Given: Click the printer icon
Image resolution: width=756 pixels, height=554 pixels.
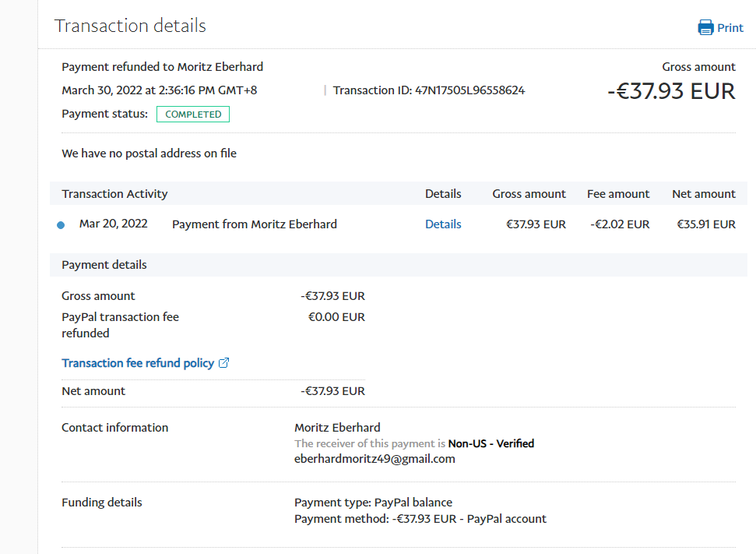Looking at the screenshot, I should coord(705,28).
